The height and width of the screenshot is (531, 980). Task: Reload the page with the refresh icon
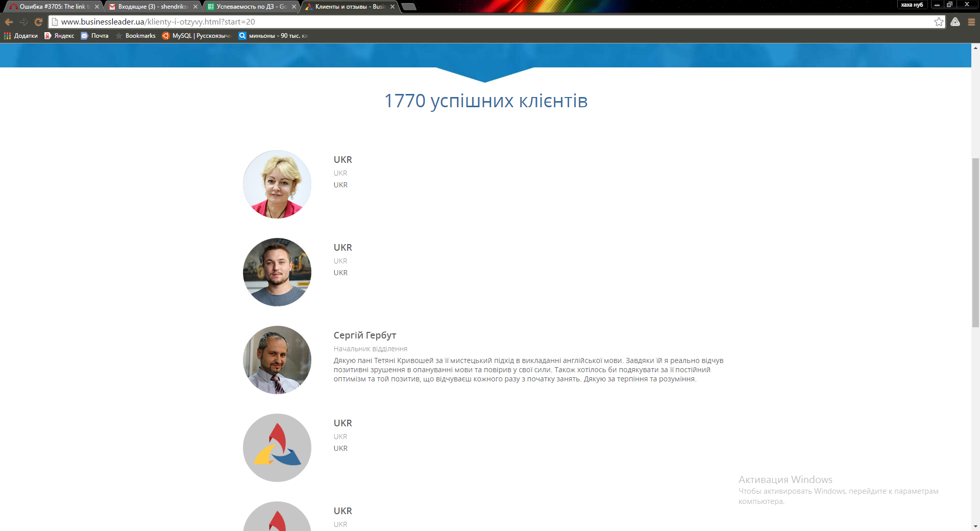click(38, 22)
